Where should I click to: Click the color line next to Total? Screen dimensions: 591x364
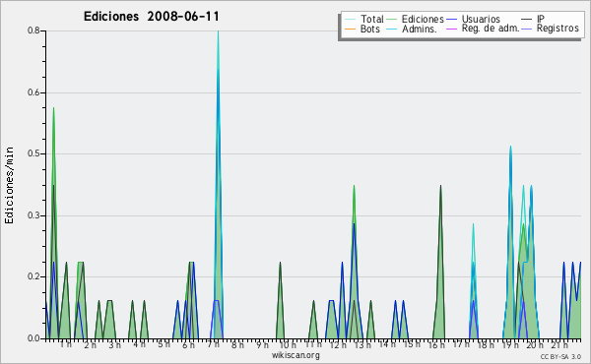click(350, 20)
